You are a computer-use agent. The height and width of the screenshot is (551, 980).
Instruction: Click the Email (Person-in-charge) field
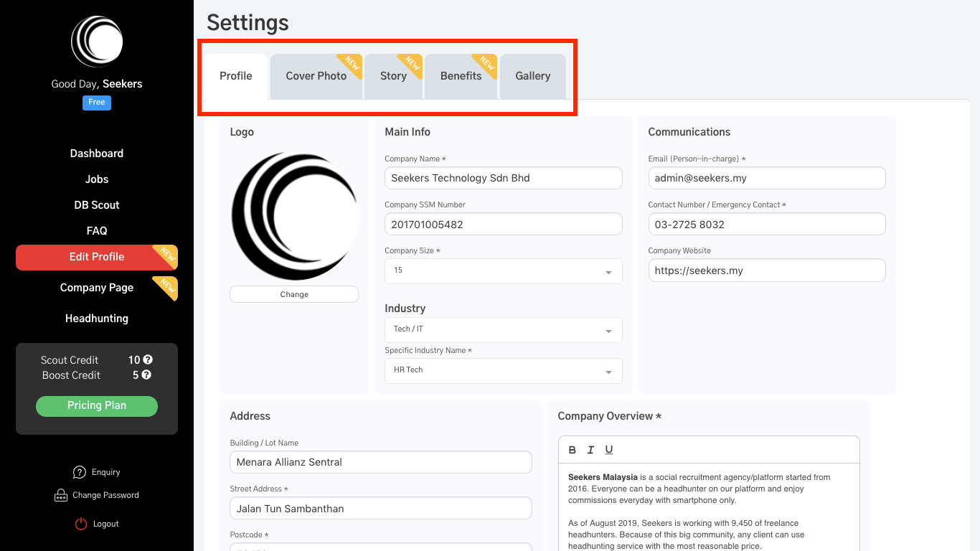[767, 178]
